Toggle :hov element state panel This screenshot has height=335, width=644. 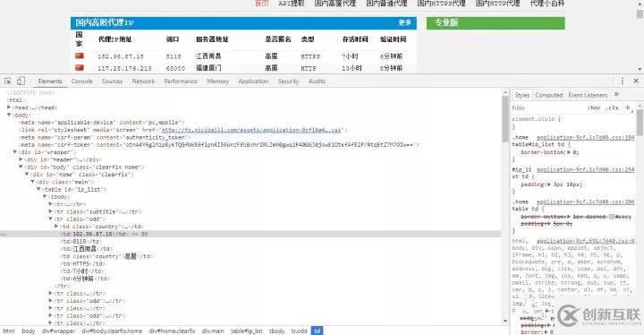[594, 107]
